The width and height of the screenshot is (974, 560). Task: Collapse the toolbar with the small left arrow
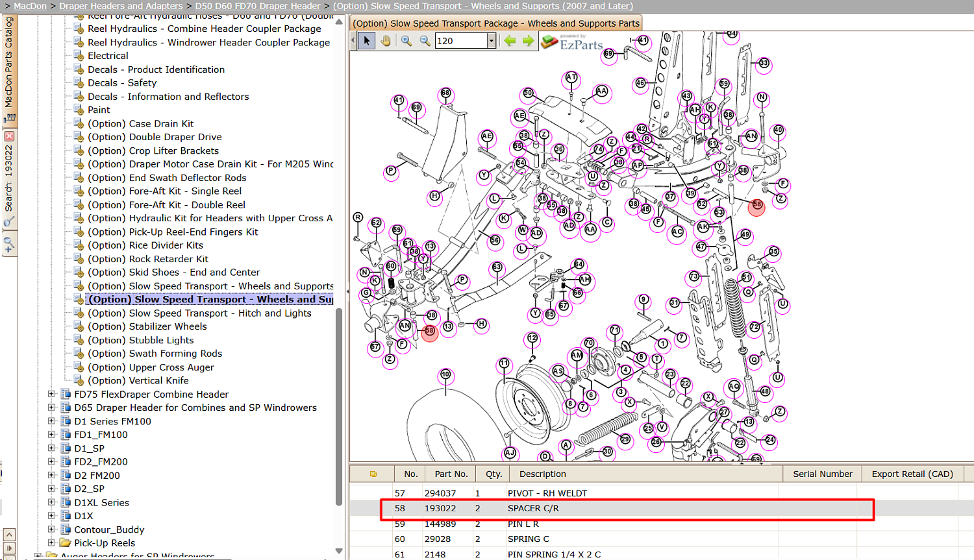353,41
